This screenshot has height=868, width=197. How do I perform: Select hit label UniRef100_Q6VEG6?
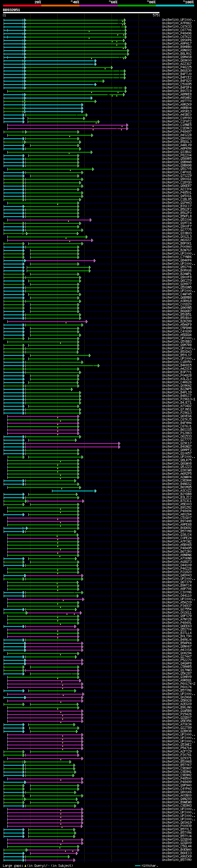(x=177, y=416)
